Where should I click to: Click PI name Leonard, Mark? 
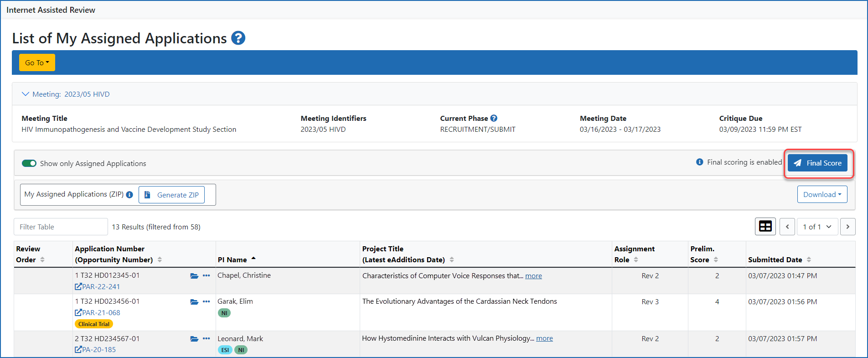240,339
